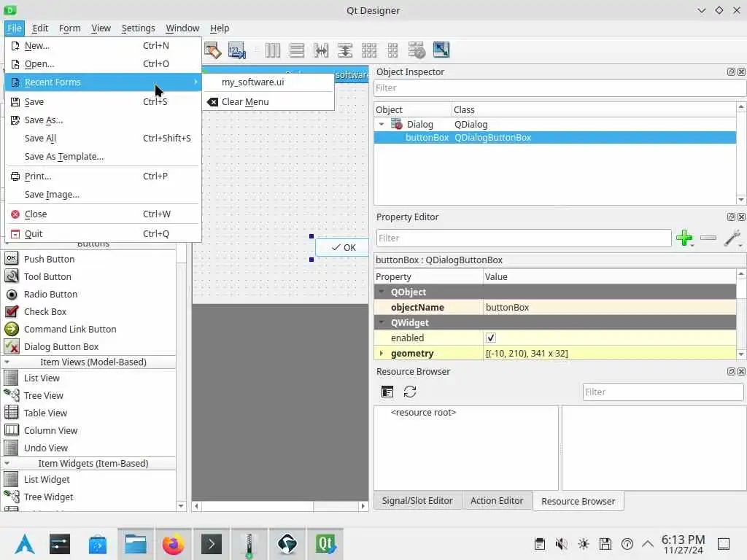747x560 pixels.
Task: Click the Break Layout toolbar icon
Action: 417,50
